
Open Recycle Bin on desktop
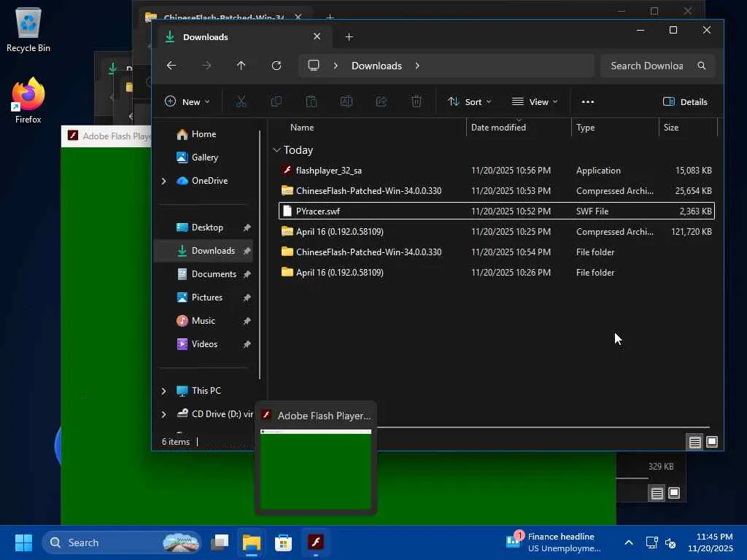[28, 29]
